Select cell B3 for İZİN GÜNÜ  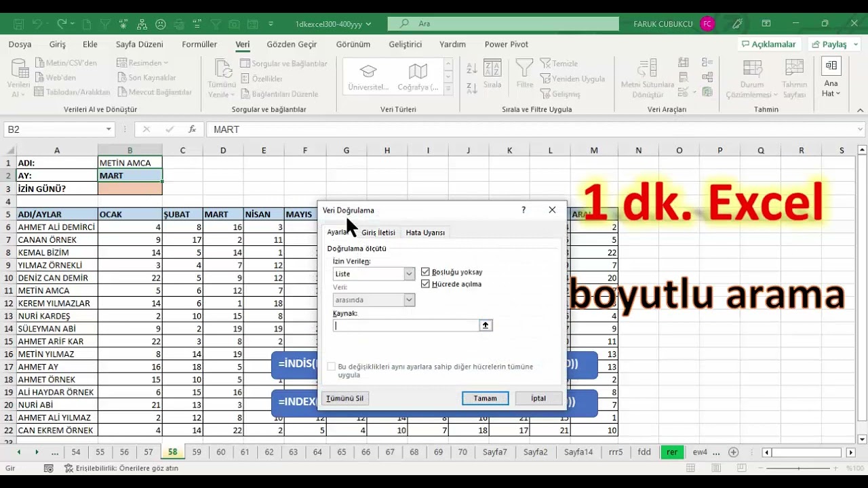pos(130,188)
